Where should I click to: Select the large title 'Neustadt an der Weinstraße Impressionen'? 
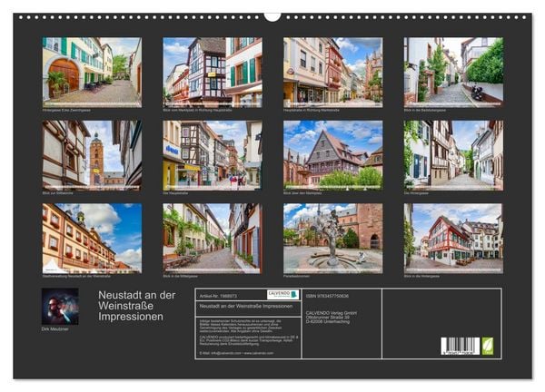coord(137,306)
